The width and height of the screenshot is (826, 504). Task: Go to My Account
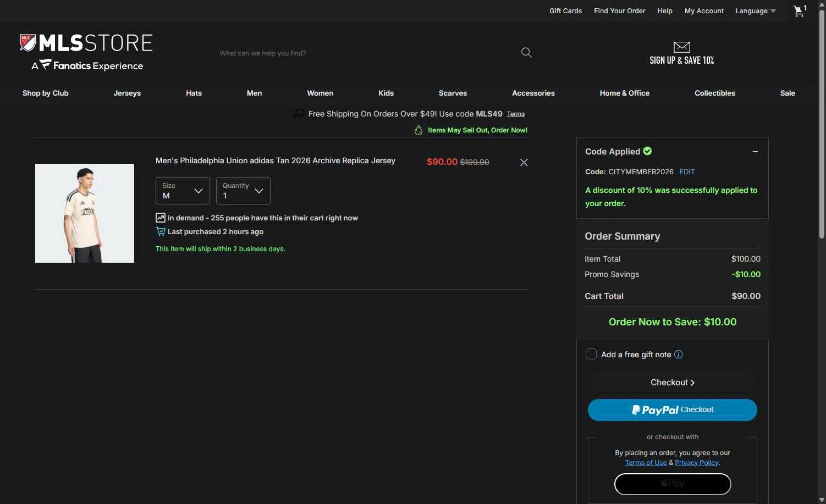(704, 11)
